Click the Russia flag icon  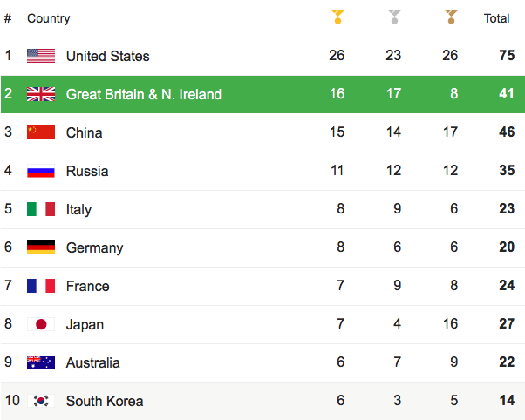tap(41, 171)
